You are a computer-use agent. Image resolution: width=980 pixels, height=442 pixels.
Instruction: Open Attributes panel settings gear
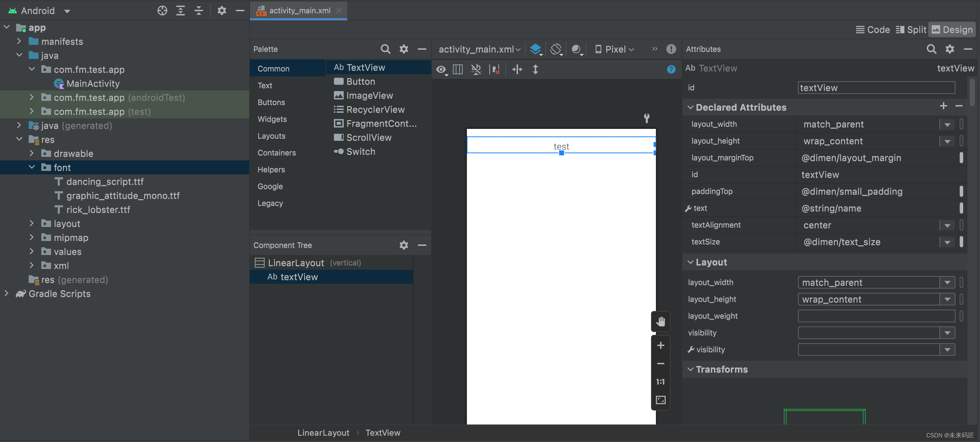pyautogui.click(x=950, y=49)
